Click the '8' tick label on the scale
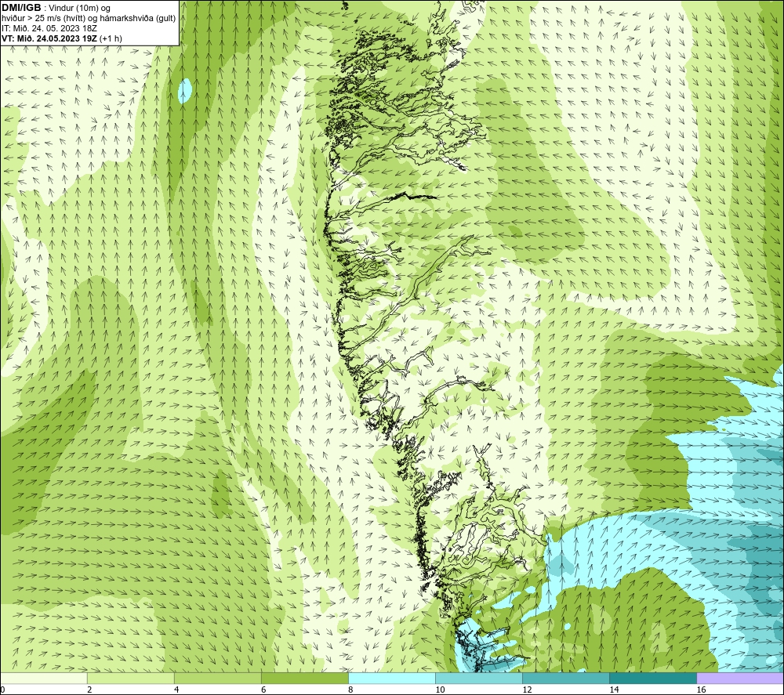Screen dimensions: 784x695 pyautogui.click(x=350, y=690)
